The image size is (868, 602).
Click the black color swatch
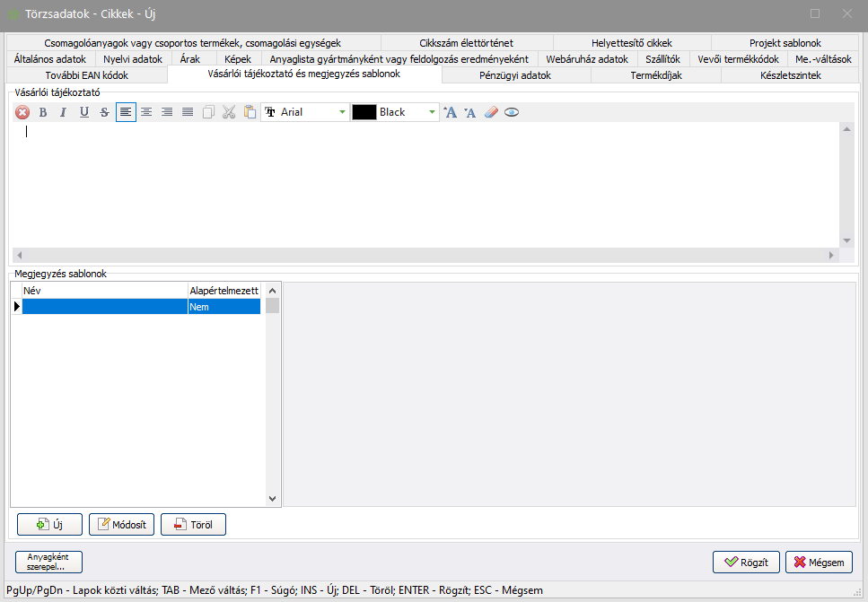tap(364, 112)
